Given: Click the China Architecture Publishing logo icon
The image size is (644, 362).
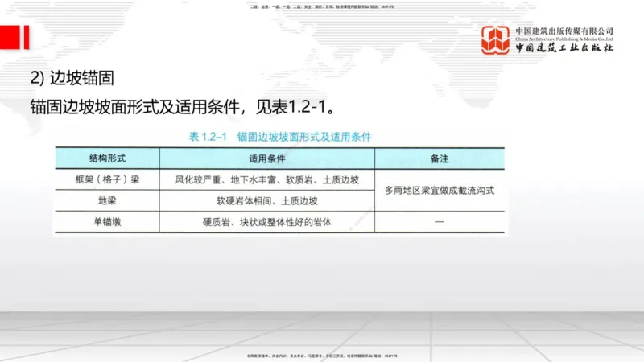Looking at the screenshot, I should coord(495,39).
